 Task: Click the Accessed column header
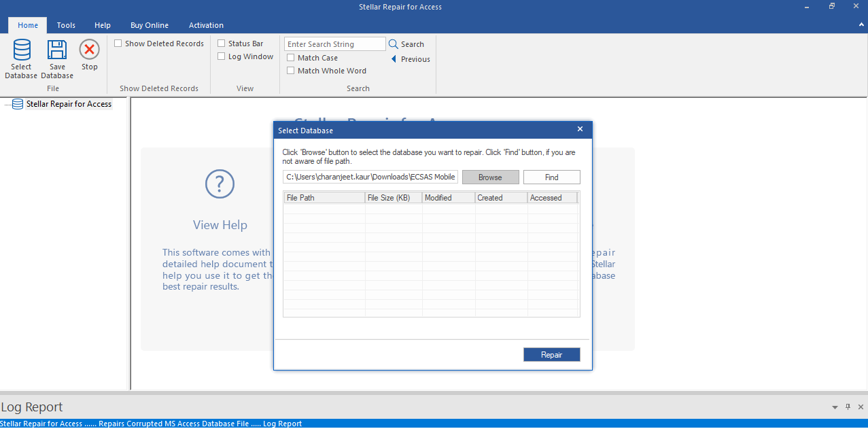pos(553,198)
